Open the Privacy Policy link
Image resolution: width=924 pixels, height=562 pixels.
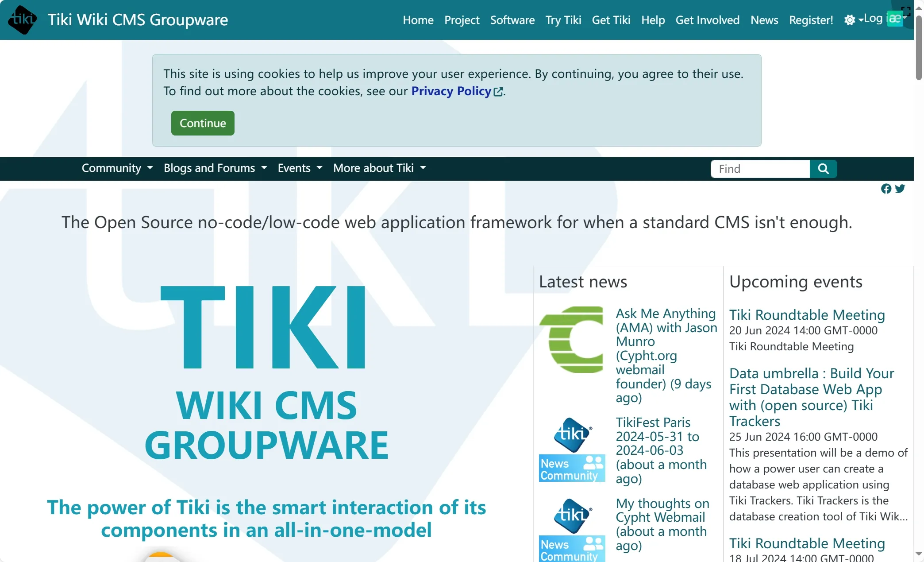[x=451, y=91]
